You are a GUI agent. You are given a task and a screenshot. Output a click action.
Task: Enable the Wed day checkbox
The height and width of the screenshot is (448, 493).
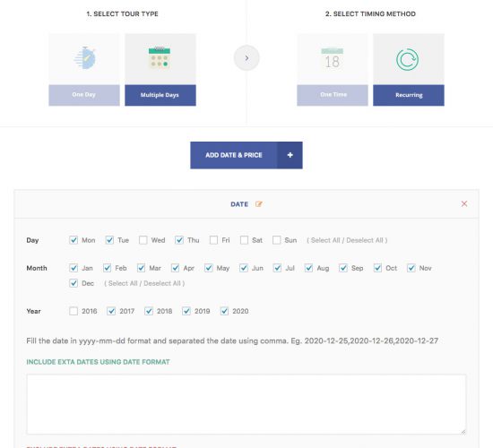pyautogui.click(x=143, y=240)
